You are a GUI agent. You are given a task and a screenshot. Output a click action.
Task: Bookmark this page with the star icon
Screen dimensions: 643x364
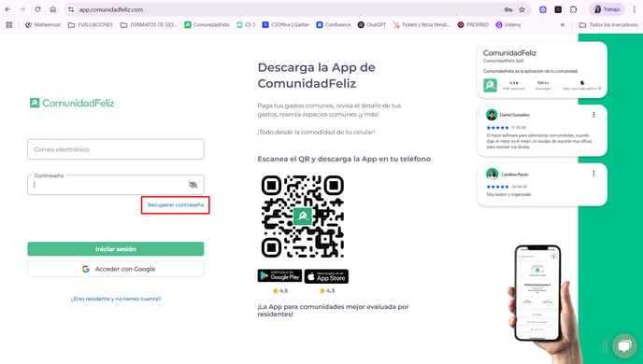coord(522,9)
